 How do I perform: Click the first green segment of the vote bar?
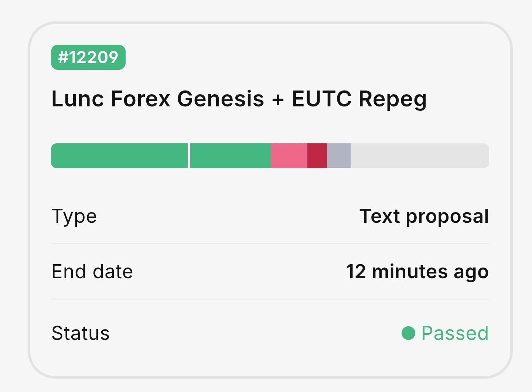pyautogui.click(x=119, y=156)
